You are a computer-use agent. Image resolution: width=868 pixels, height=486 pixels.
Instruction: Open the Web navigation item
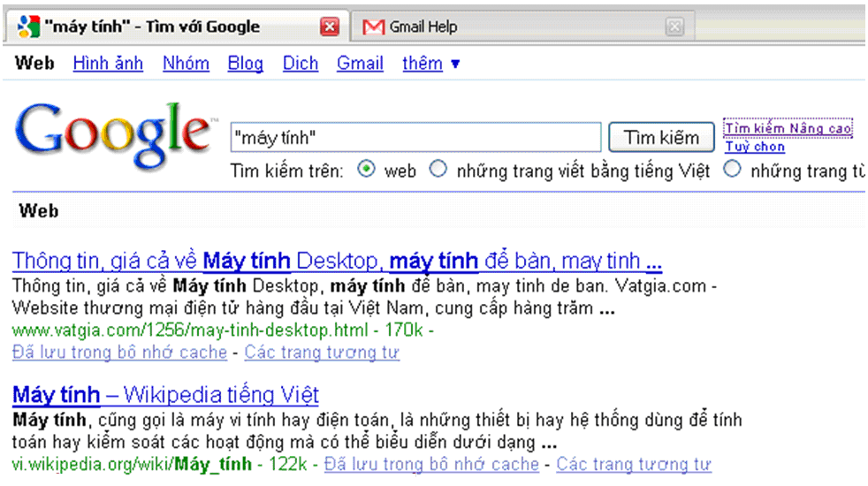pyautogui.click(x=34, y=63)
